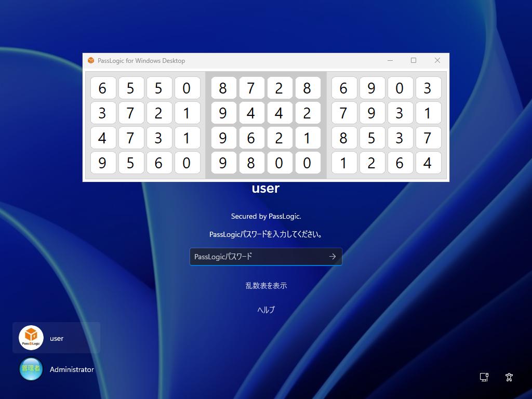Open the network status icon

coord(484,377)
